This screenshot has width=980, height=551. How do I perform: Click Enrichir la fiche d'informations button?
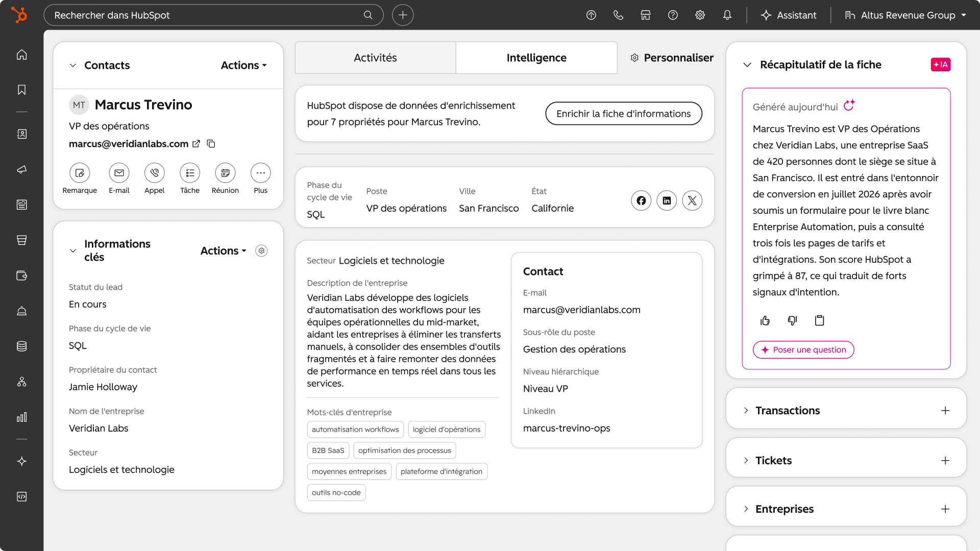pos(623,113)
